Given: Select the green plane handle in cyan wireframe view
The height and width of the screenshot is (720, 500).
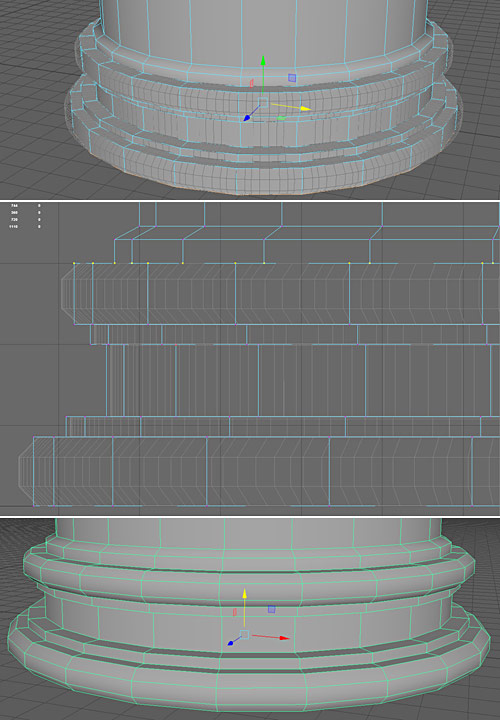Looking at the screenshot, I should click(x=281, y=118).
